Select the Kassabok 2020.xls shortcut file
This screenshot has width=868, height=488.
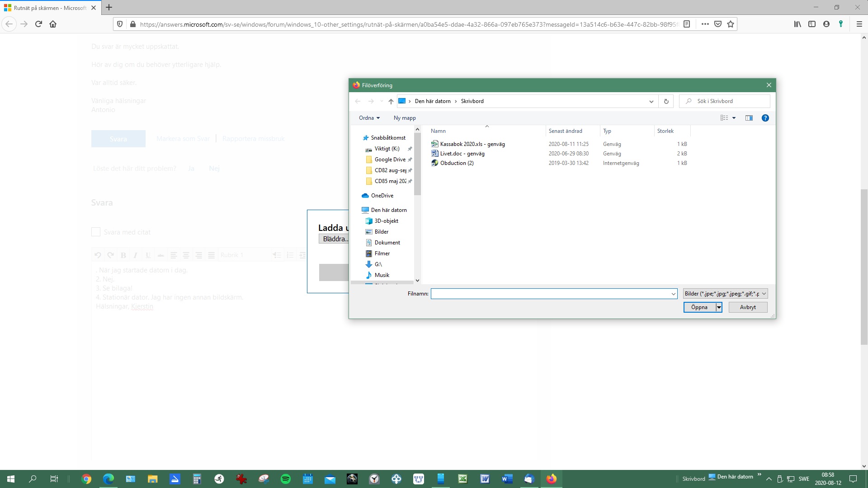472,144
